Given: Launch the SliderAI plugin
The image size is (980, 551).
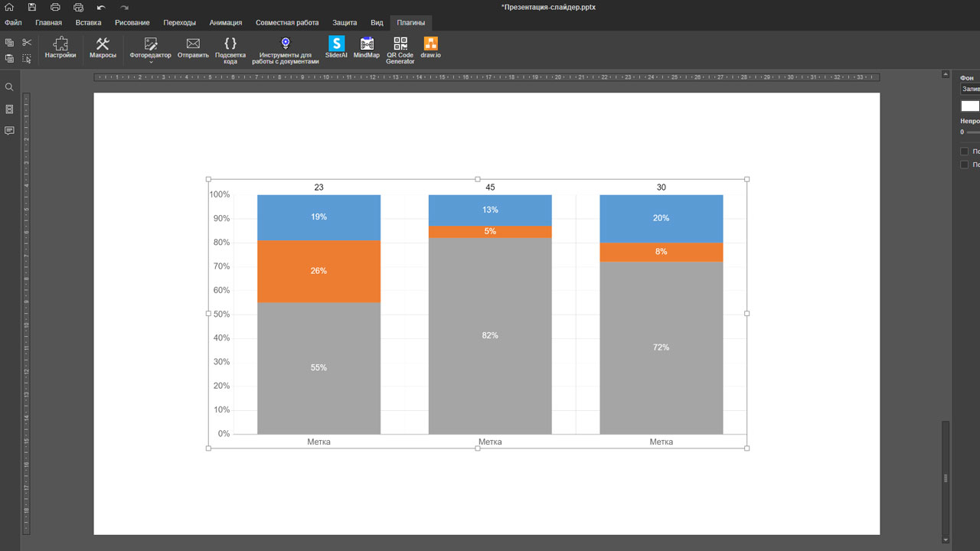Looking at the screenshot, I should click(336, 48).
